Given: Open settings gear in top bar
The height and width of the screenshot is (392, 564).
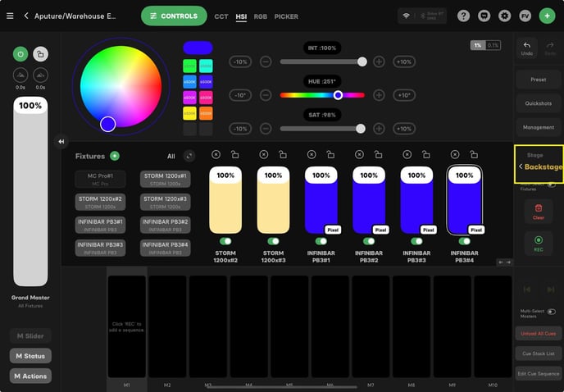Looking at the screenshot, I should (505, 16).
